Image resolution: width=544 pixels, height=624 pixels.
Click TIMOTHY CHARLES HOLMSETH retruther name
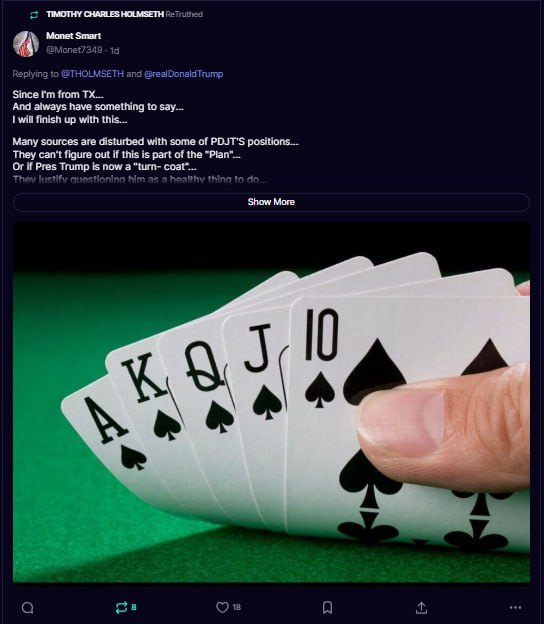tap(105, 14)
